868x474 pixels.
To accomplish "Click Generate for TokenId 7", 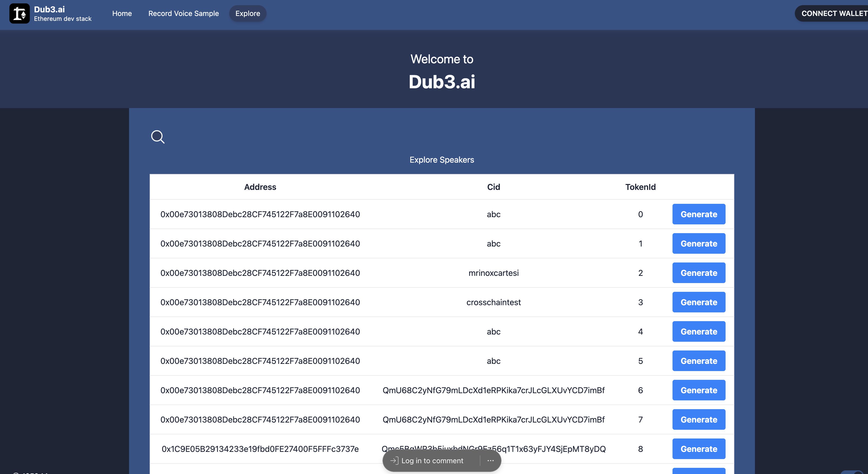I will tap(699, 419).
